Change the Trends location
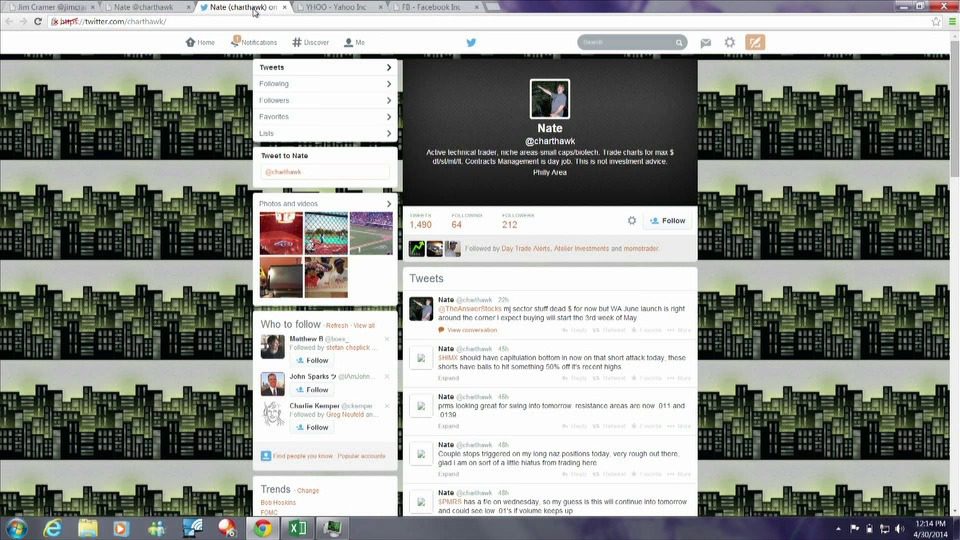Image resolution: width=960 pixels, height=540 pixels. coord(308,490)
